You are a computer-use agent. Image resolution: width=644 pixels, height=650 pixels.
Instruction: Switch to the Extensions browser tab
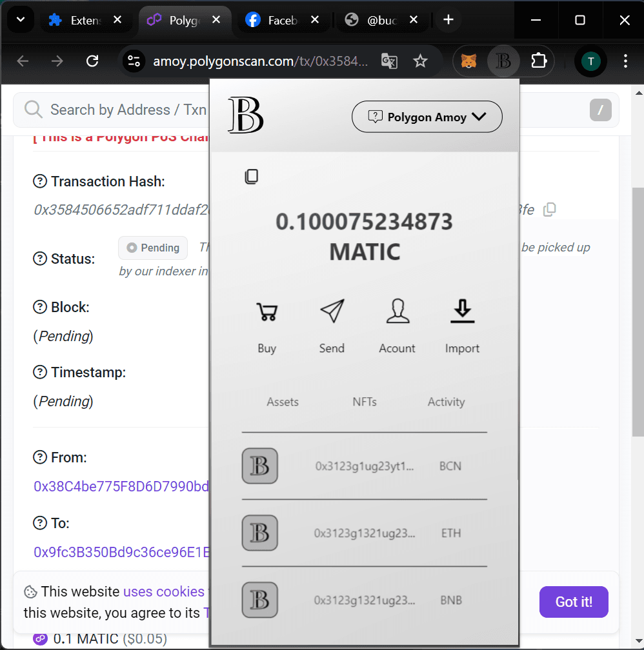click(x=86, y=20)
